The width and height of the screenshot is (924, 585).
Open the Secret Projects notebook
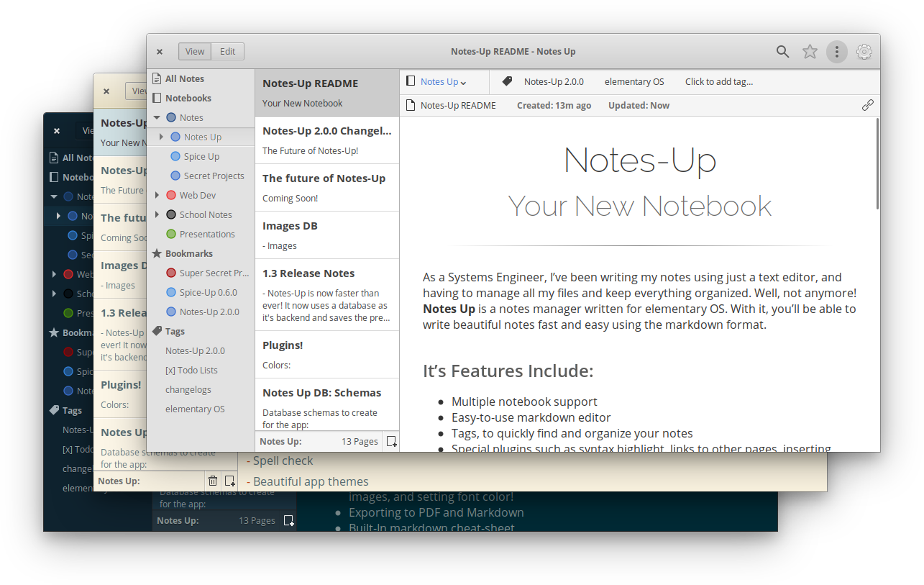point(214,176)
